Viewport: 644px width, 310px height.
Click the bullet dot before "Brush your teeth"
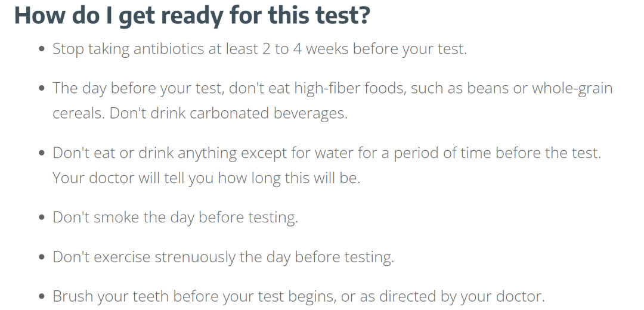pos(42,296)
